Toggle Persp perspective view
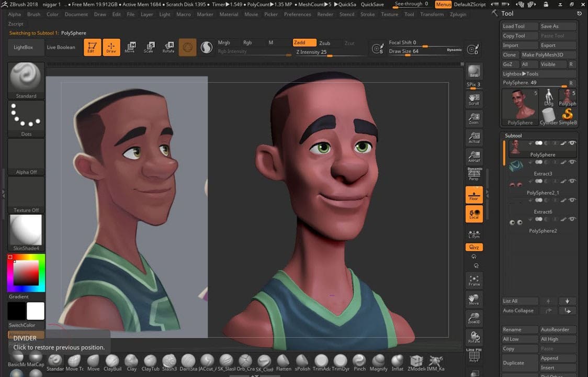This screenshot has width=588, height=377. [474, 174]
